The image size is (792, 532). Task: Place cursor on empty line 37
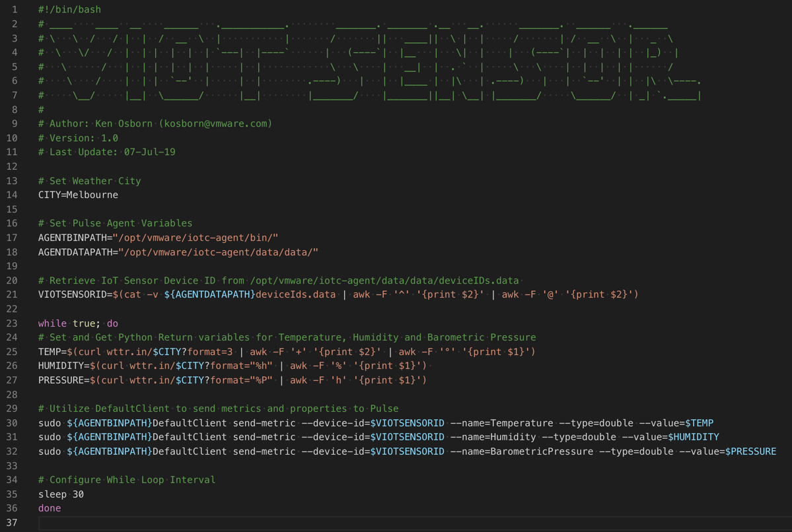(414, 523)
